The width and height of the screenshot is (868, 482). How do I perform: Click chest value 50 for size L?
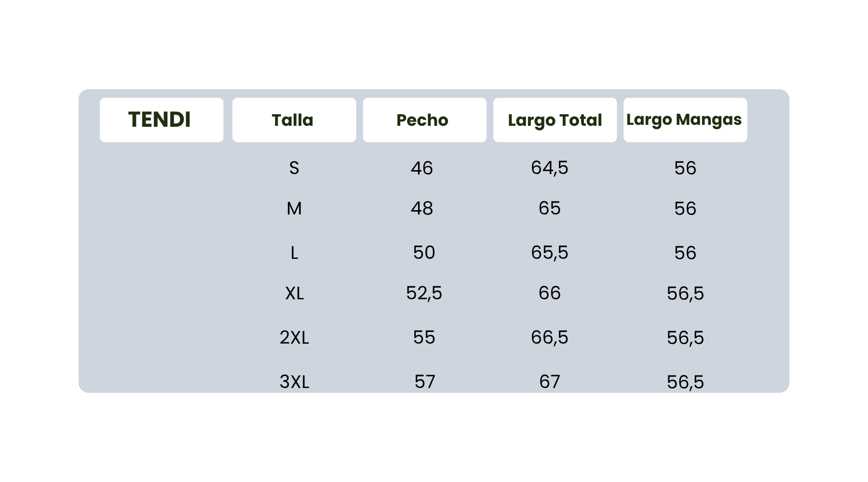pyautogui.click(x=424, y=253)
